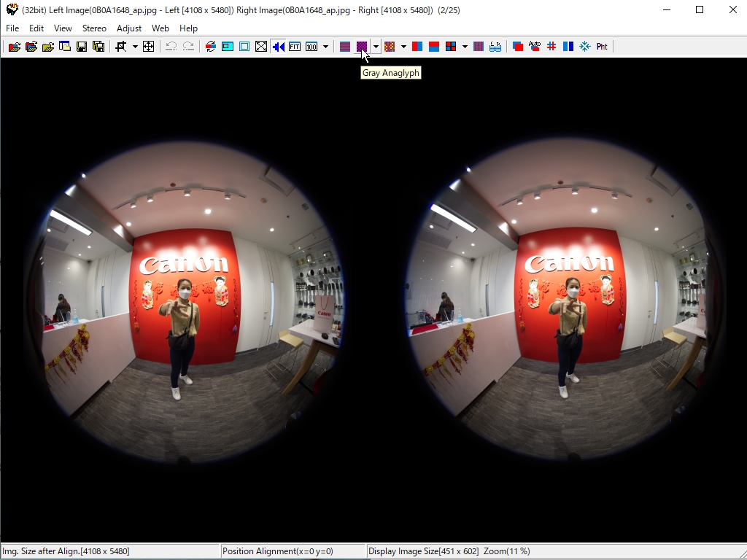Click the third yellow folder toolbar icon

[x=48, y=46]
